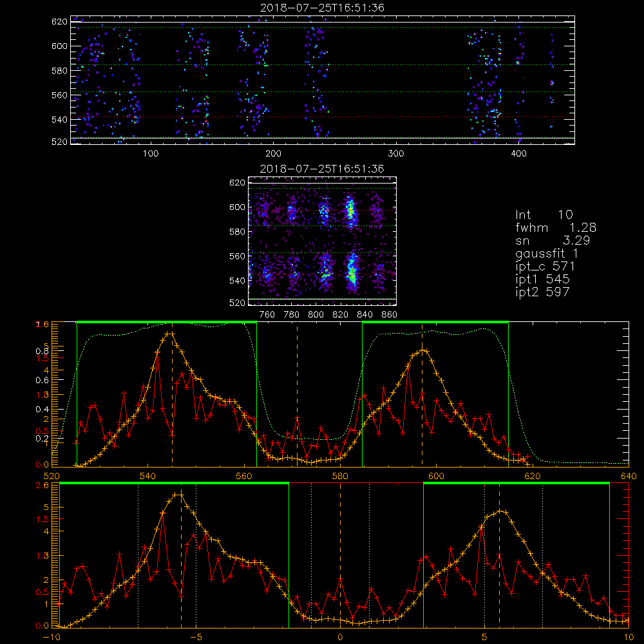The width and height of the screenshot is (644, 644).
Task: Click x-axis label 840 on middle image
Action: [x=365, y=315]
